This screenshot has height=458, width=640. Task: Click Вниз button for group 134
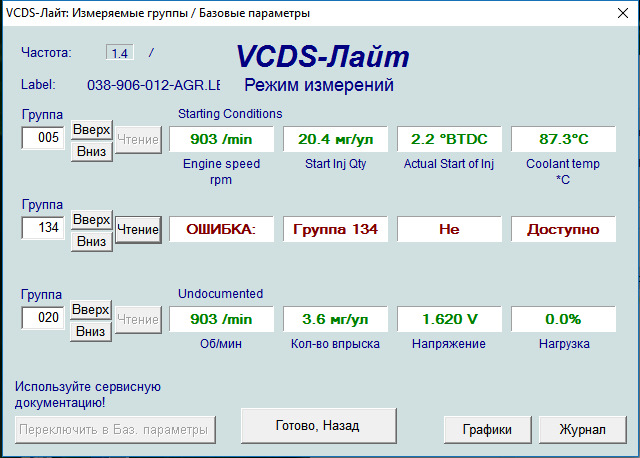[92, 242]
